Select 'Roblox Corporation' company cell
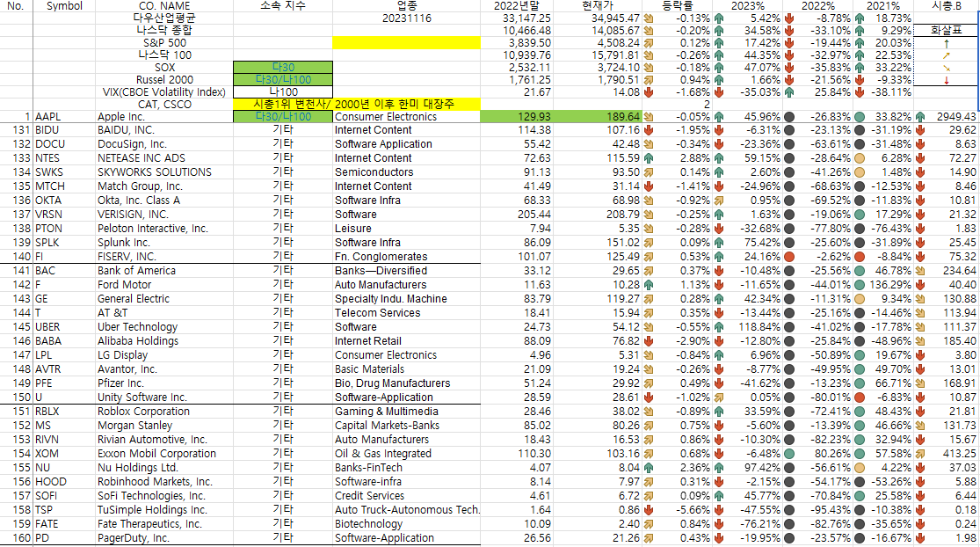 coord(164,412)
